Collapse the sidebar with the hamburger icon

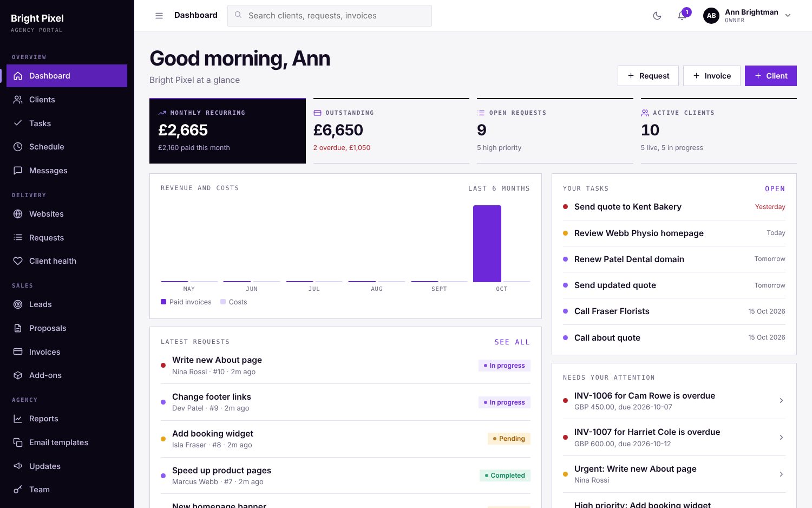tap(159, 16)
